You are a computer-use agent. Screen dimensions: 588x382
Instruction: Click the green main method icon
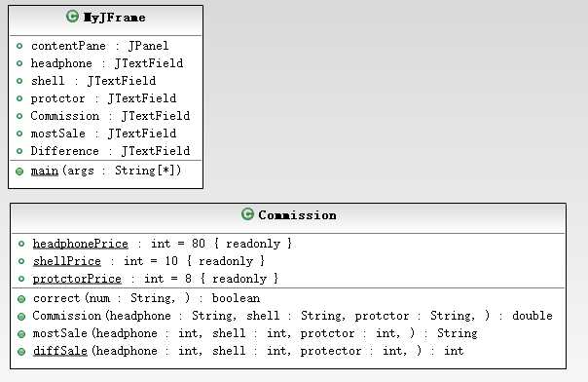point(19,172)
